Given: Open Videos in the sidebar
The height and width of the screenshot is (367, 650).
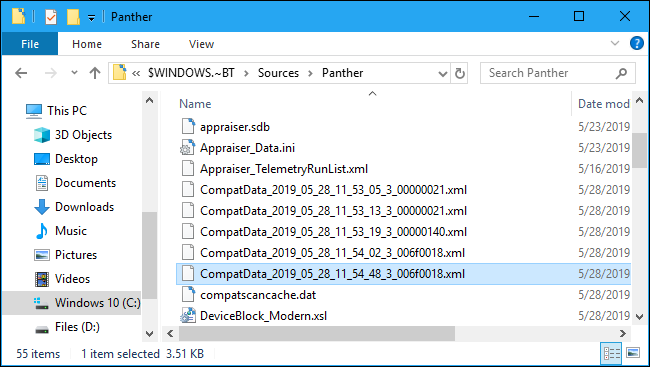Looking at the screenshot, I should coord(72,279).
